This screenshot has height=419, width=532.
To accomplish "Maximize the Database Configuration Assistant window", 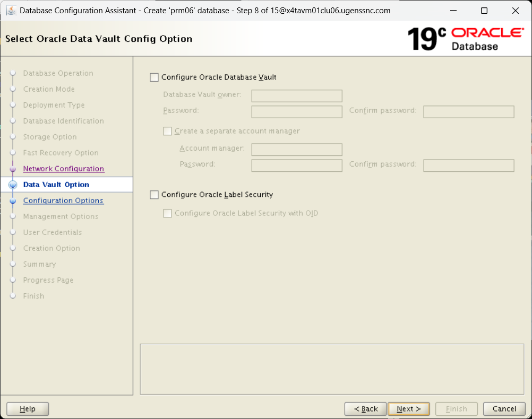I will pyautogui.click(x=484, y=11).
